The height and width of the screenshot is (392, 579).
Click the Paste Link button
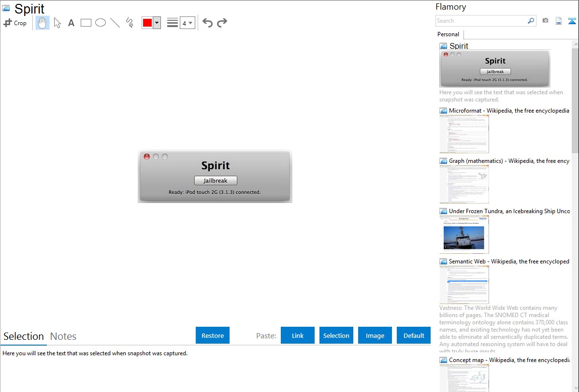(298, 335)
